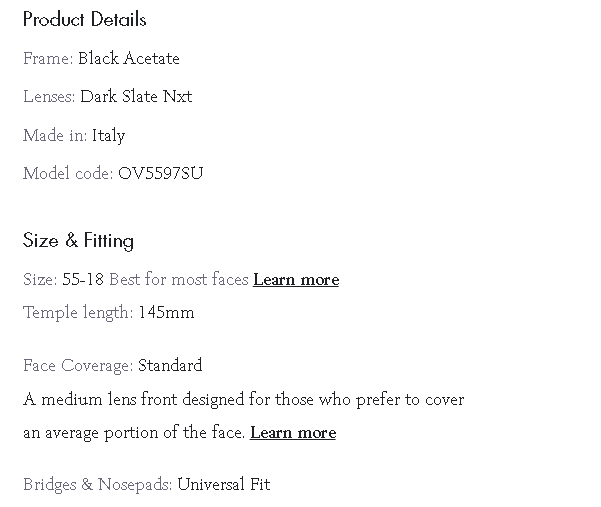Click the Italy country value
Screen dimensions: 601x507
click(108, 135)
